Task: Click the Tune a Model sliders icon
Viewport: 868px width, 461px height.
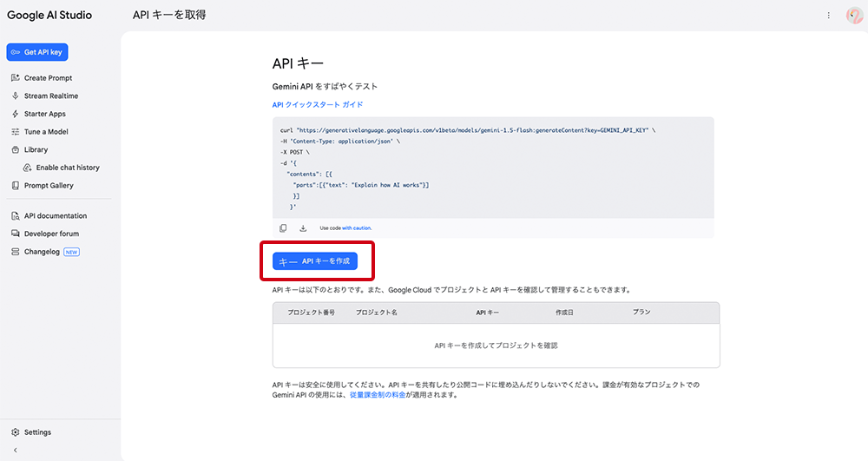Action: pos(16,132)
